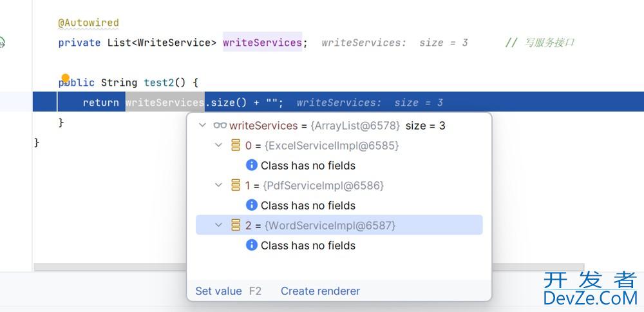
Task: Select the WordServiceImpl@6587 tree row
Action: click(x=330, y=226)
